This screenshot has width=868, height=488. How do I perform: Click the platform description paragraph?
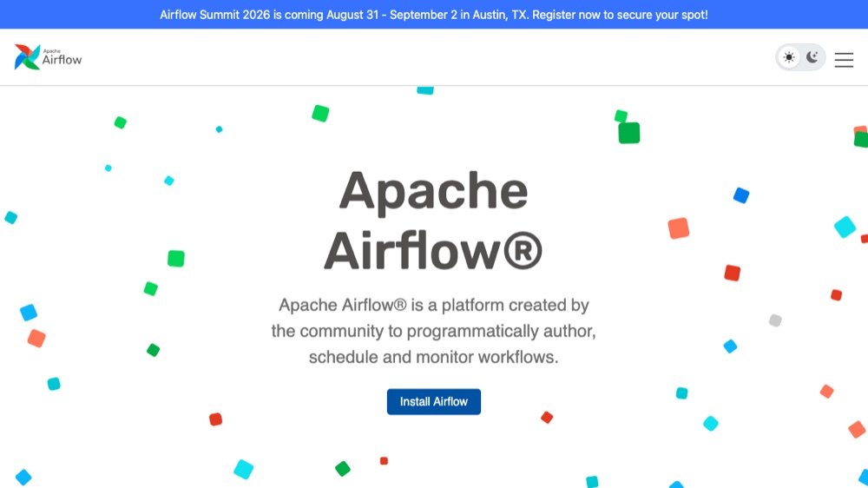433,331
